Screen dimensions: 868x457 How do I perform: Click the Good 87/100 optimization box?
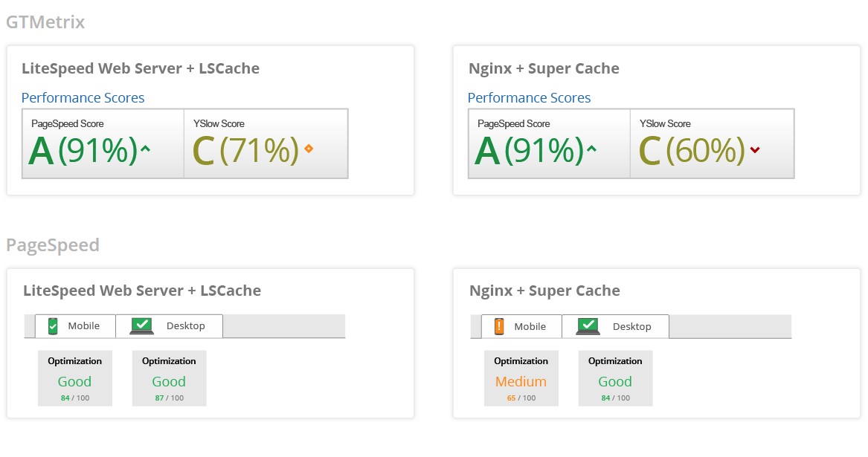pos(169,379)
